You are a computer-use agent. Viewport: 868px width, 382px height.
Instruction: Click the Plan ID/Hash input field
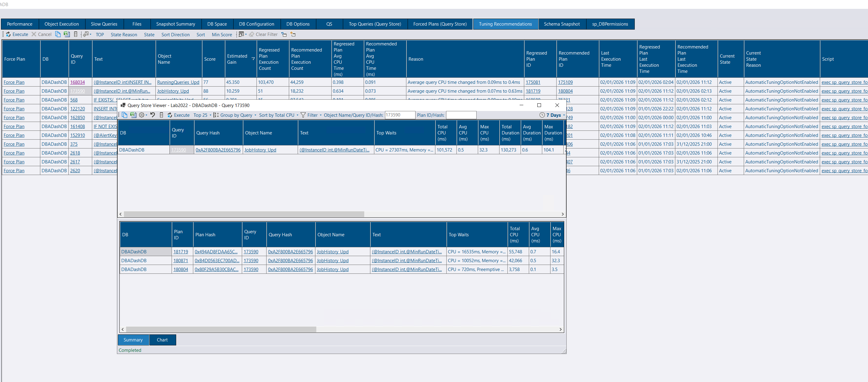coord(461,115)
